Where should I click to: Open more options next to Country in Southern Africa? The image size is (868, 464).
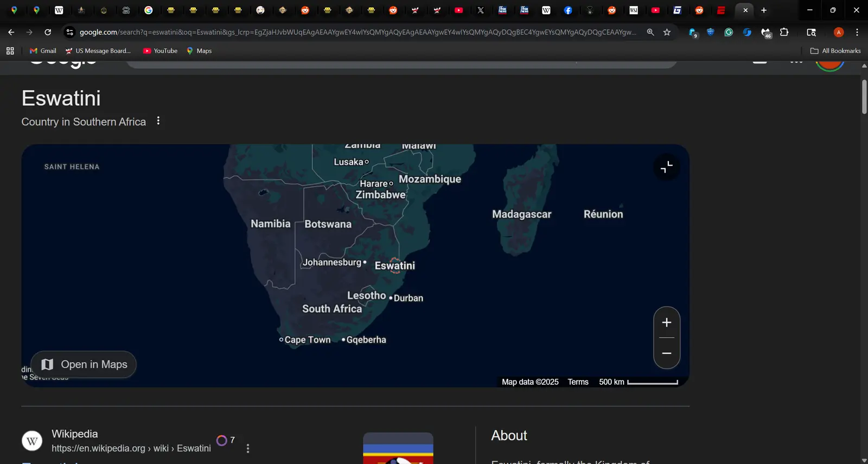point(158,121)
